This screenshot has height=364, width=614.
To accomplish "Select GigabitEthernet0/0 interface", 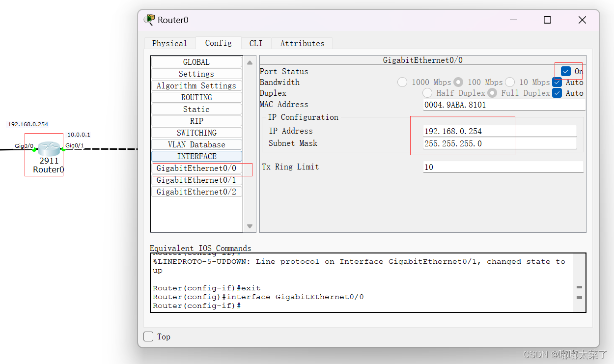I will (196, 168).
